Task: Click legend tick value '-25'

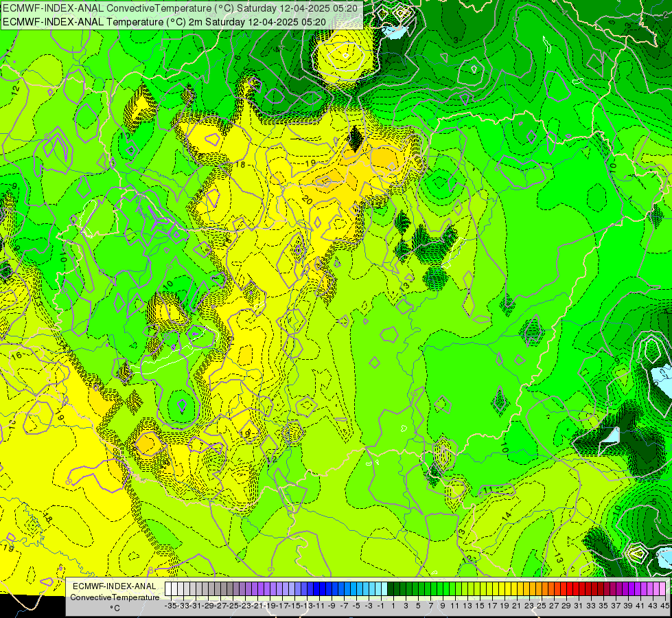Action: click(233, 606)
